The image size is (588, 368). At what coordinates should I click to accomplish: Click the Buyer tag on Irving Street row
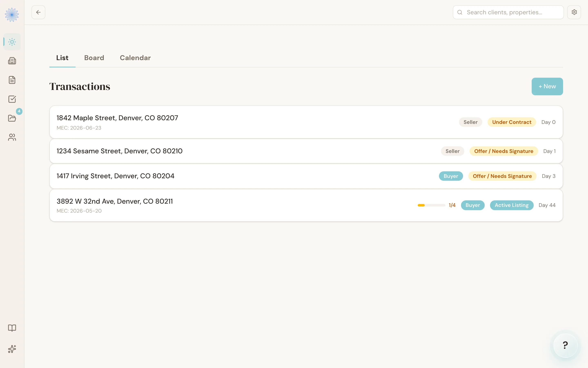click(x=451, y=176)
